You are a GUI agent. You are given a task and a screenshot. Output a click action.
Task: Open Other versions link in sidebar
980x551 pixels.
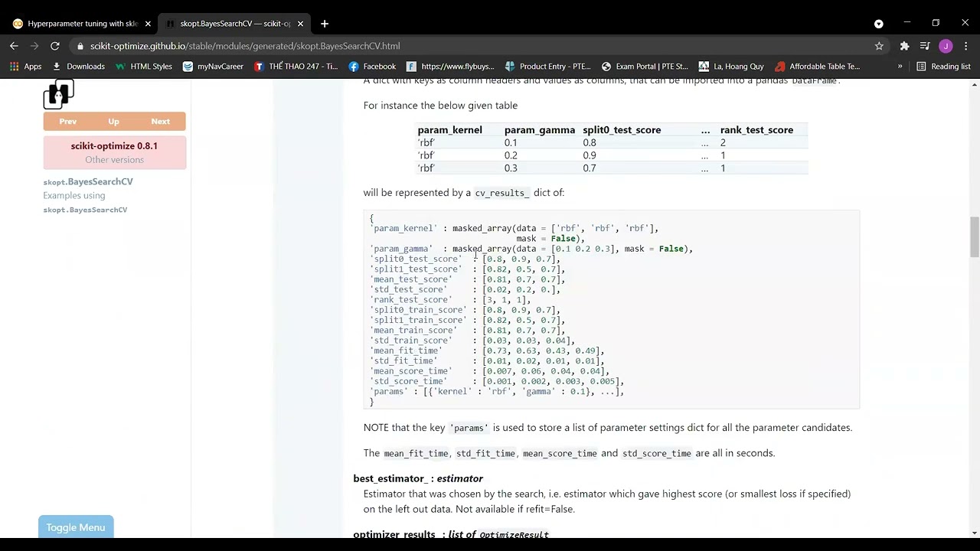coord(114,160)
